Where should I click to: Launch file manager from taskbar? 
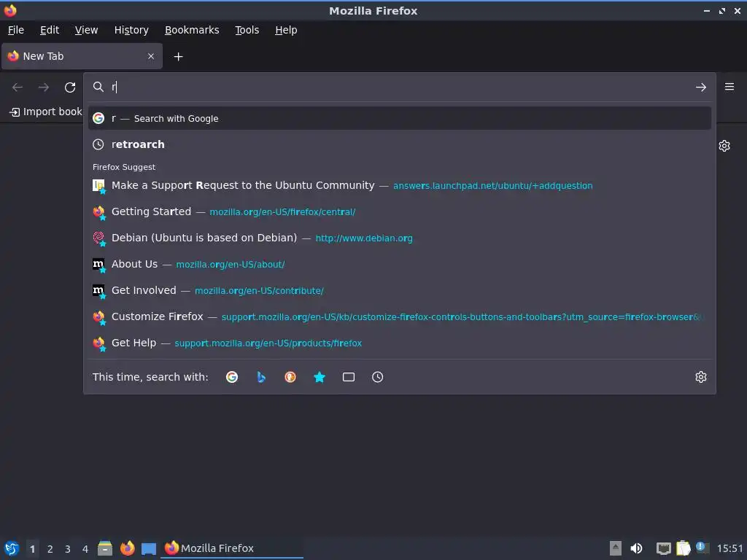coord(105,548)
